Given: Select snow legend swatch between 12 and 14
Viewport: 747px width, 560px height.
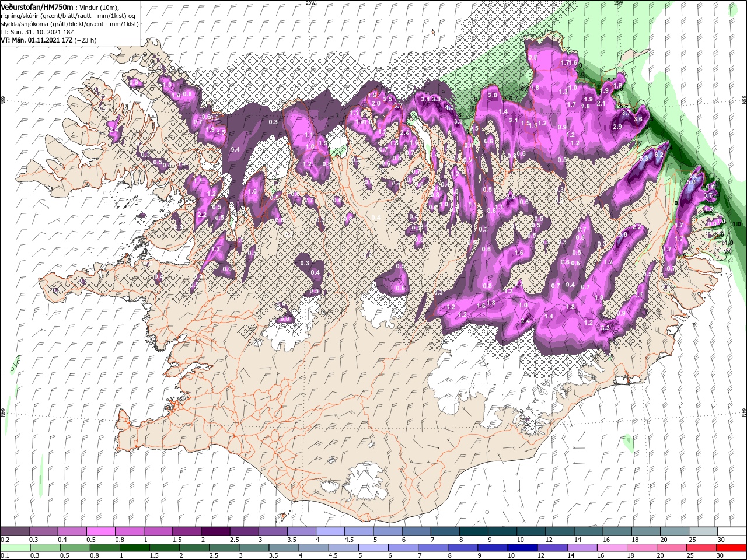Looking at the screenshot, I should click(560, 531).
